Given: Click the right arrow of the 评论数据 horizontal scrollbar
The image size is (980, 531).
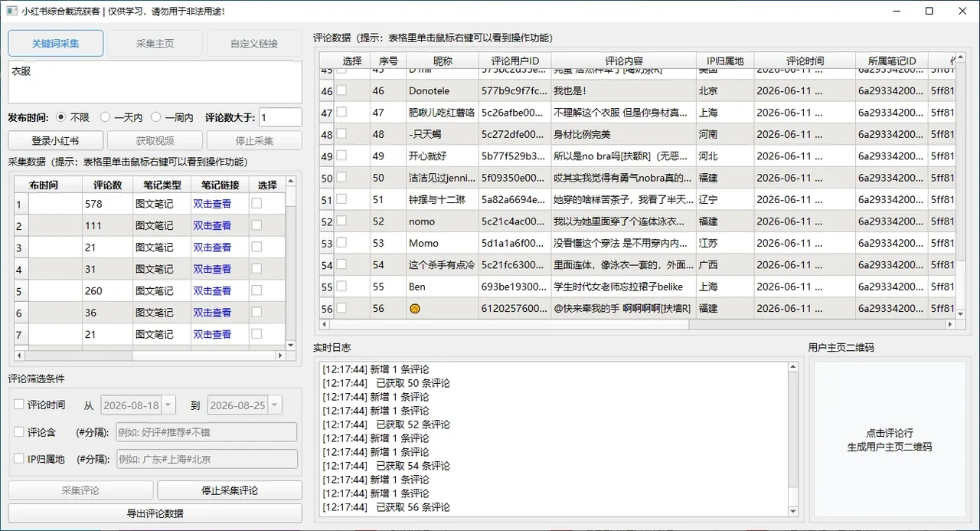Looking at the screenshot, I should [950, 325].
